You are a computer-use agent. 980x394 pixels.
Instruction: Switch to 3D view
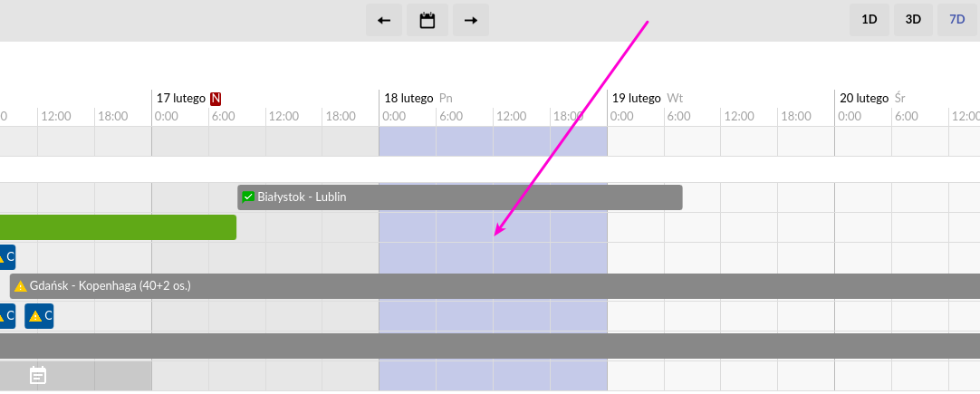click(x=913, y=19)
